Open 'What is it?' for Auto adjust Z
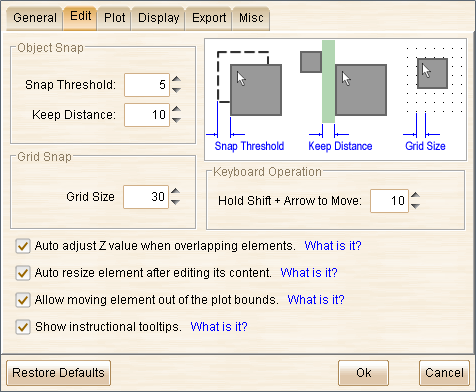The width and height of the screenshot is (476, 392). [333, 246]
